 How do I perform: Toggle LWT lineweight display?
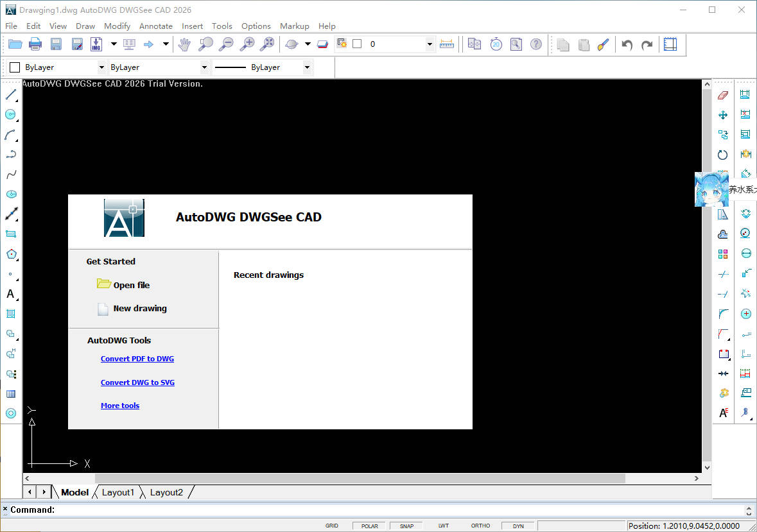point(443,526)
